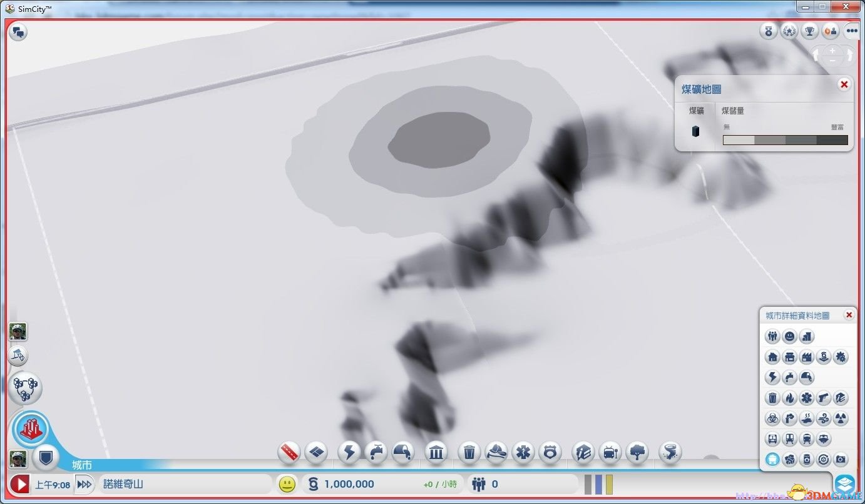The width and height of the screenshot is (865, 504).
Task: Show the education data map in the panel
Action: [x=841, y=398]
